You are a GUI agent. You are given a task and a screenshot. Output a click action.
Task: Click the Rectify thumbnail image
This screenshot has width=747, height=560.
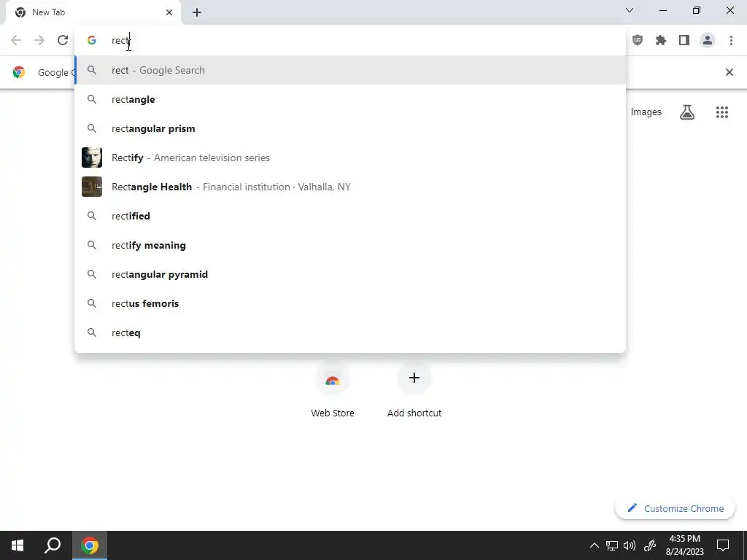click(x=92, y=157)
